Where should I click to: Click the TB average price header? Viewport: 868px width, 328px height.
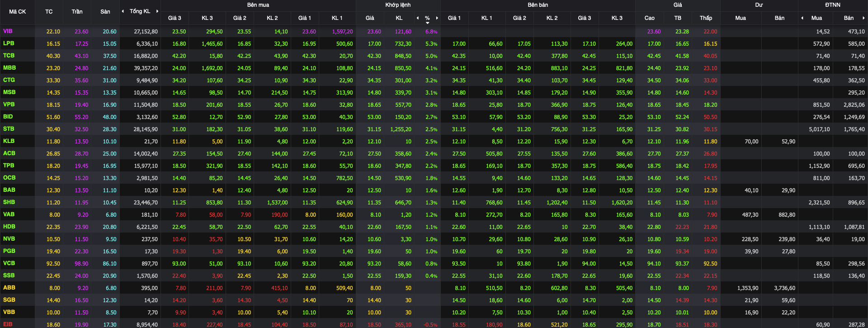click(678, 18)
